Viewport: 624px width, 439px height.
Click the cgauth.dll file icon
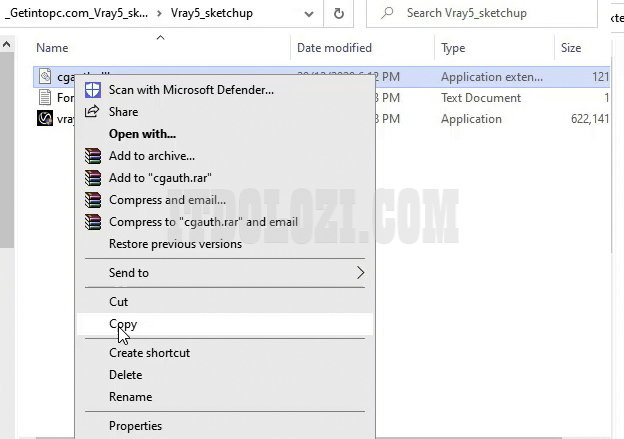(x=45, y=76)
